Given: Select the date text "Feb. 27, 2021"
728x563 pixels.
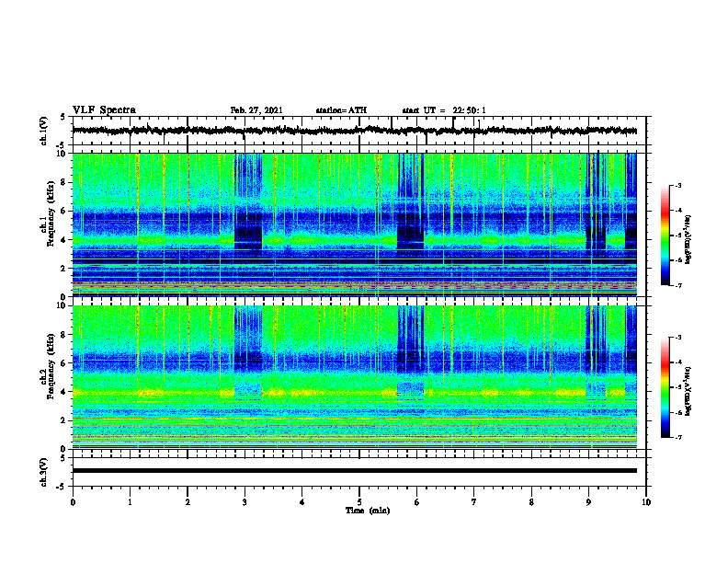Looking at the screenshot, I should pyautogui.click(x=256, y=110).
